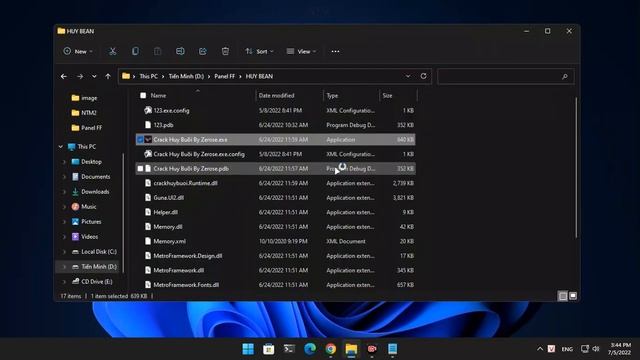Switch to large thumbnails view icon
This screenshot has width=640, height=360.
coord(573,296)
